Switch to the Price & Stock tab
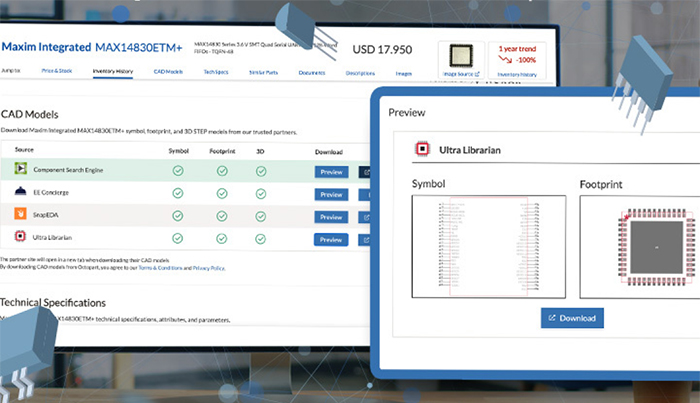 click(x=58, y=72)
